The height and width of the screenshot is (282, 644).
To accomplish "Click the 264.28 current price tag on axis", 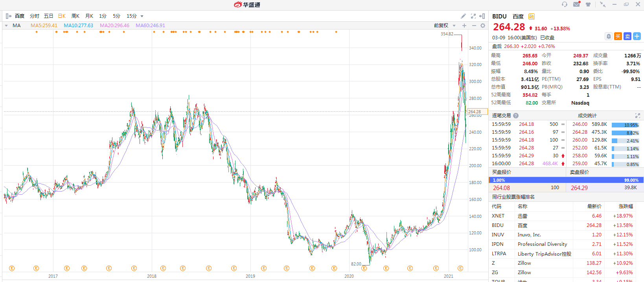I will [x=478, y=112].
